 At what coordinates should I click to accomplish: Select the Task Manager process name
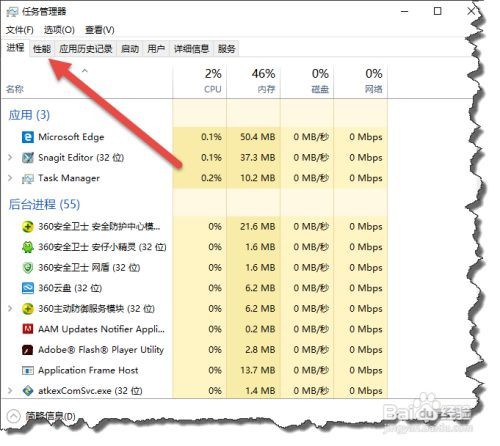[x=69, y=178]
